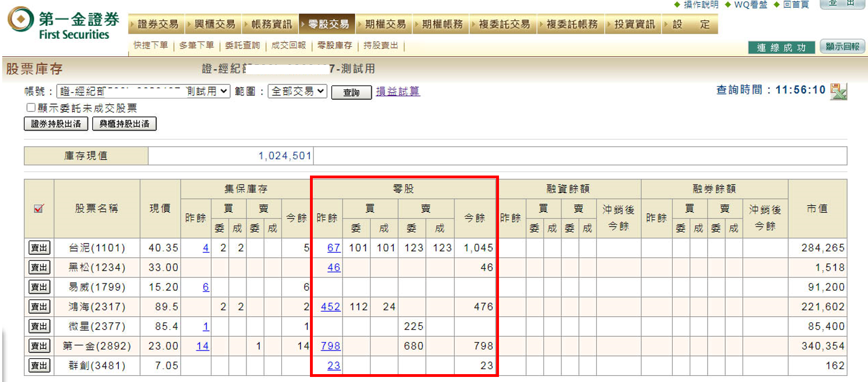The image size is (868, 382).
Task: Click 興櫃持股出清 button
Action: pyautogui.click(x=124, y=124)
